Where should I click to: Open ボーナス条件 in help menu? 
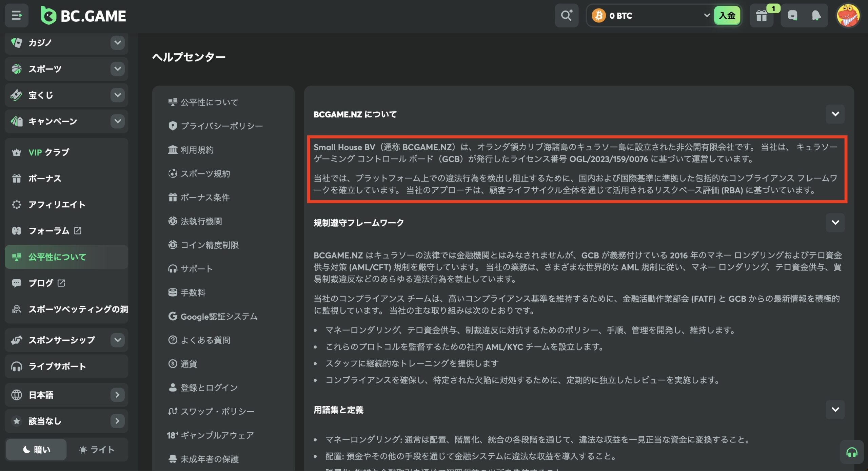pos(199,197)
